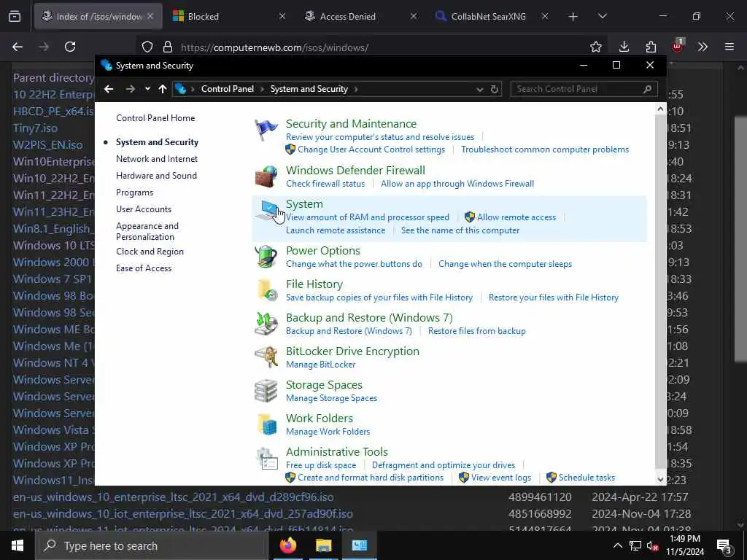Go to Control Panel Home
Screen dimensions: 747x560
pyautogui.click(x=155, y=118)
